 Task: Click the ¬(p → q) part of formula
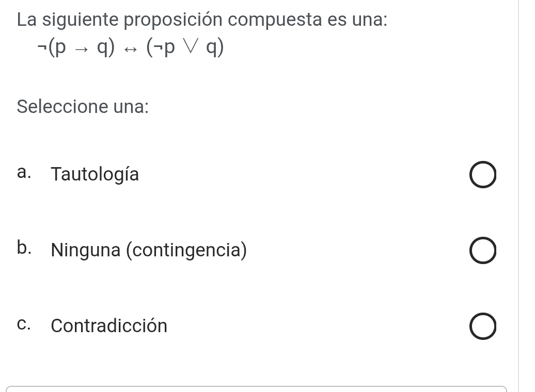click(x=76, y=47)
